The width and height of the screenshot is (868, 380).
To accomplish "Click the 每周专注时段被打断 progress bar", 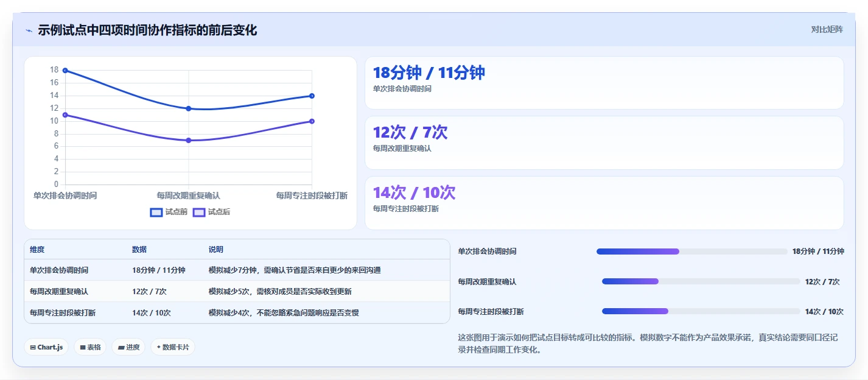I will pyautogui.click(x=701, y=311).
